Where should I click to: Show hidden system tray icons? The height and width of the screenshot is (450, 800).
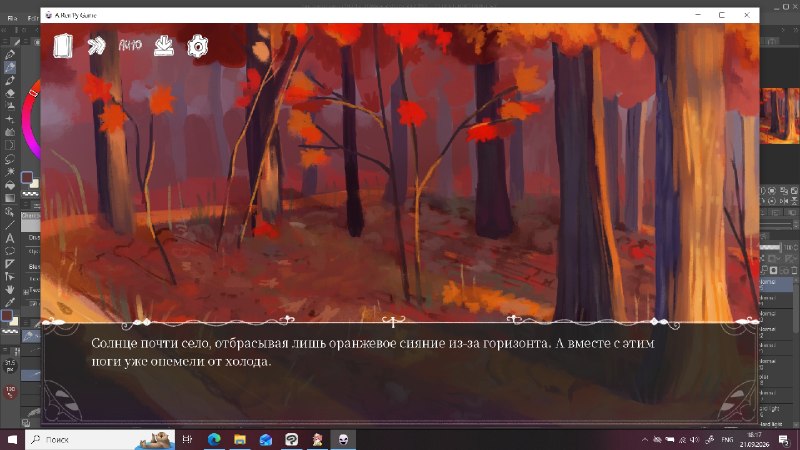[x=644, y=439]
